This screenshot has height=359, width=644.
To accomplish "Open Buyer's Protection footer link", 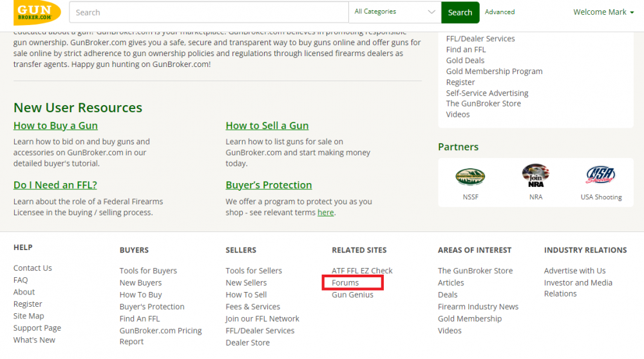I will [x=152, y=306].
